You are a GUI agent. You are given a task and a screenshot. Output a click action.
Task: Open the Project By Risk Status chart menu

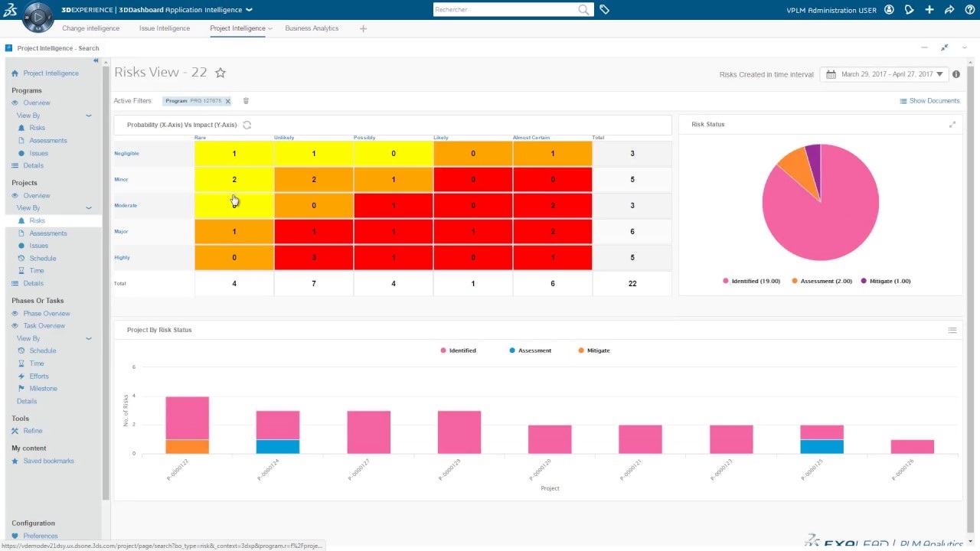click(x=952, y=330)
